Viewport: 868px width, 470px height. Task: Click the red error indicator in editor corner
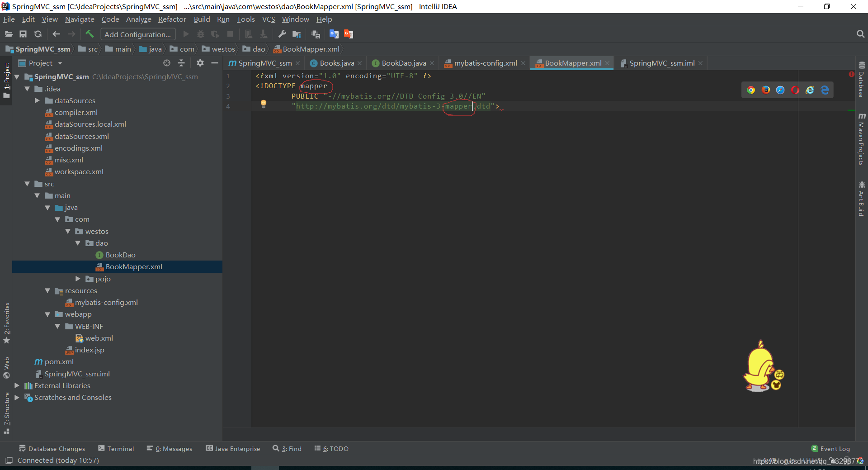click(x=851, y=74)
